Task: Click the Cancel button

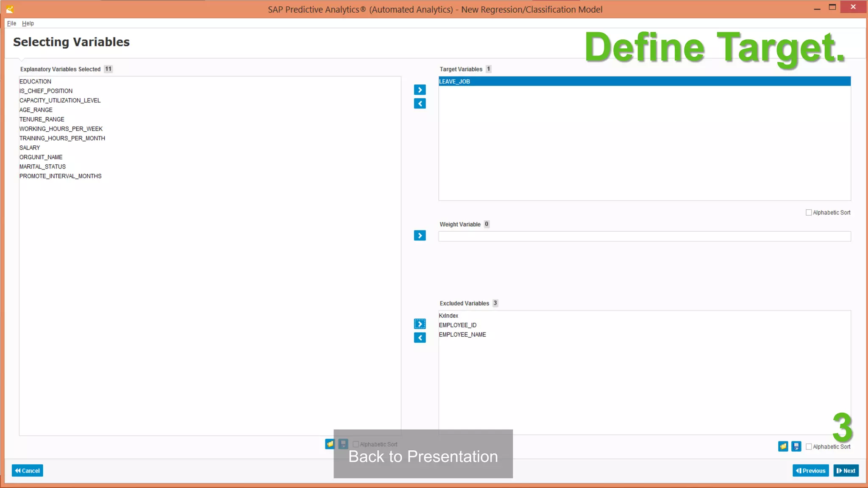Action: (27, 471)
